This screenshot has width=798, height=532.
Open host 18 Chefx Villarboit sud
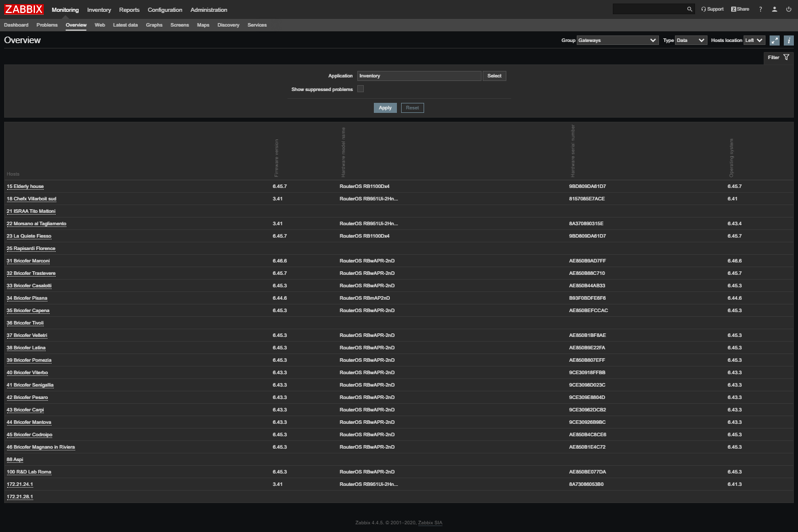31,199
